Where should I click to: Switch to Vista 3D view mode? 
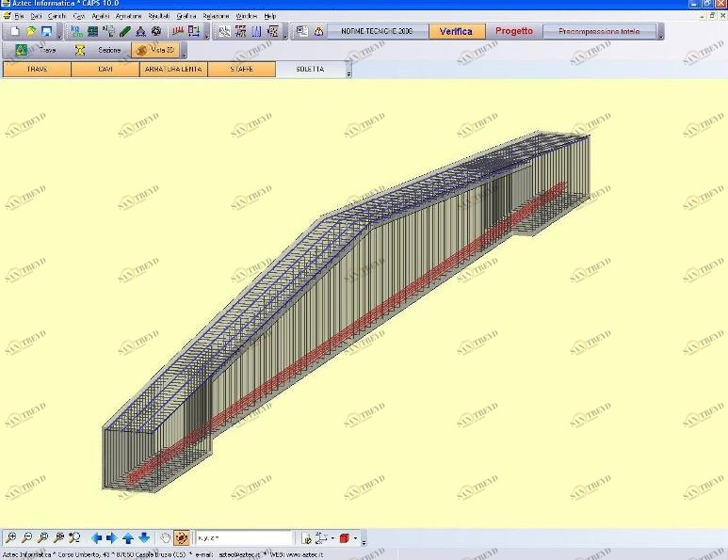click(155, 50)
